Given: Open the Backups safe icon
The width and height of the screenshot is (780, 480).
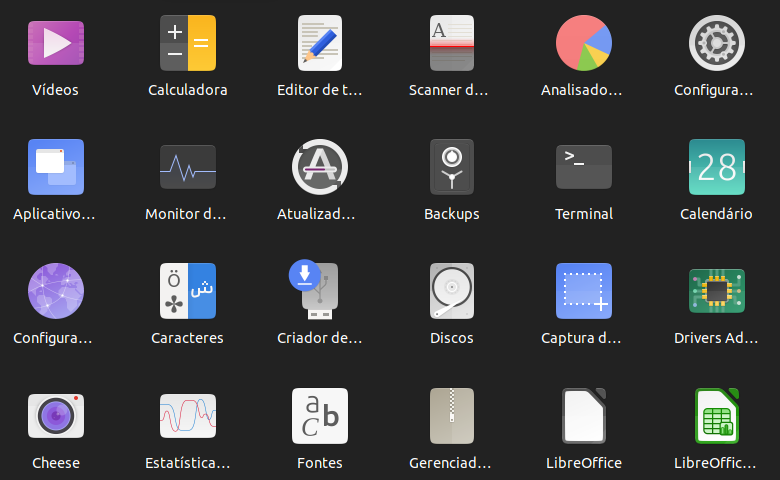Looking at the screenshot, I should pos(452,167).
